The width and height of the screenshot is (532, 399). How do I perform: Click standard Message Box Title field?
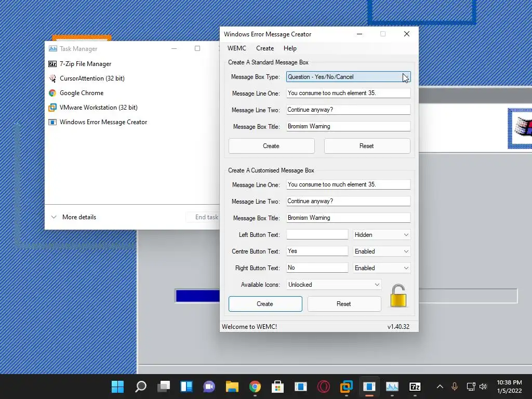click(348, 127)
